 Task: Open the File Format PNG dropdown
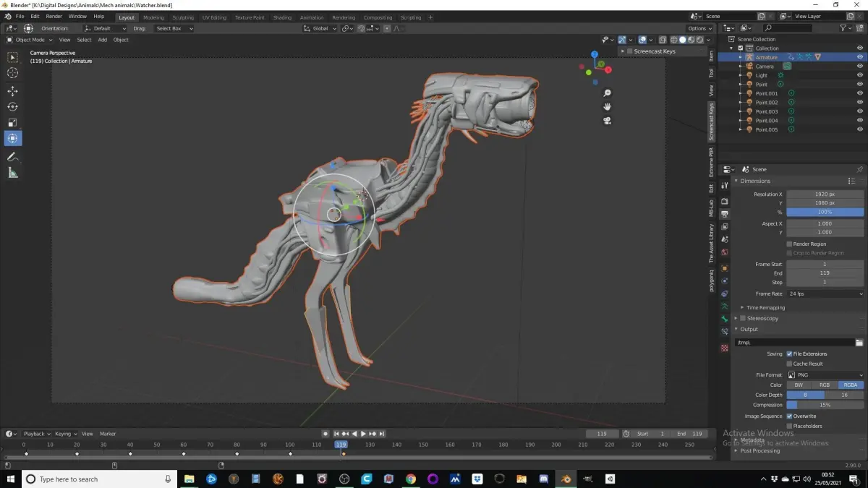[x=825, y=375]
